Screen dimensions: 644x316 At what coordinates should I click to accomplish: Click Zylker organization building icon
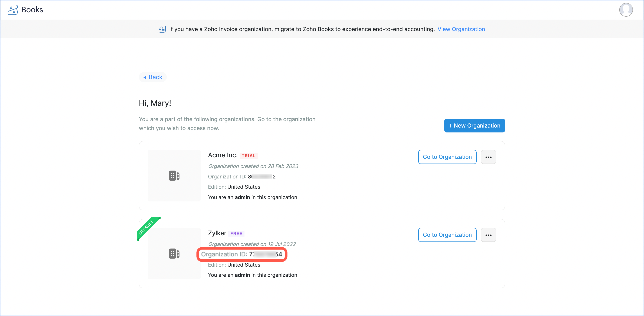click(x=174, y=254)
